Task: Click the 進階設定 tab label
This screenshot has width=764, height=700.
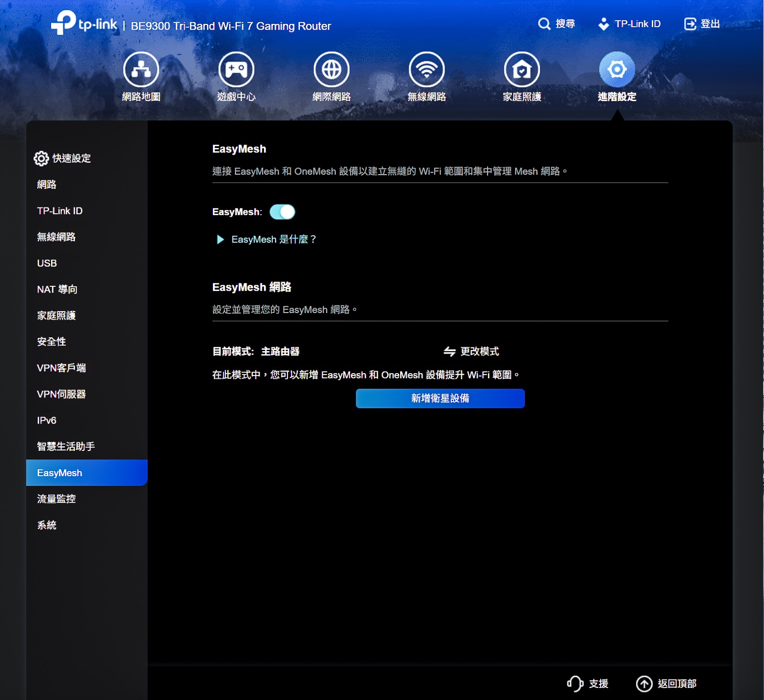Action: point(617,97)
